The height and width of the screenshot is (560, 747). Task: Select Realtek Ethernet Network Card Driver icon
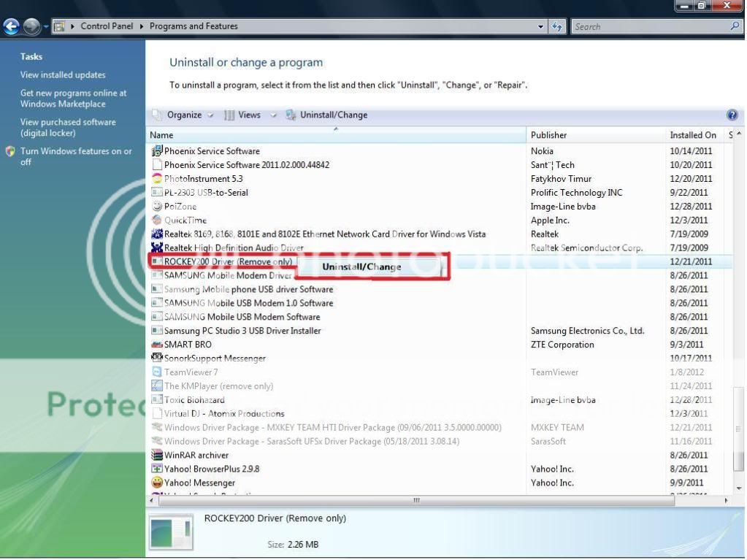coord(157,234)
